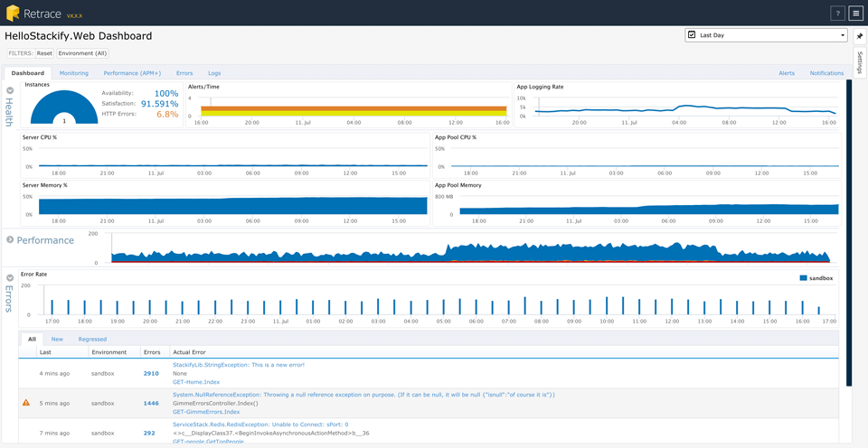Image resolution: width=868 pixels, height=448 pixels.
Task: Click the App Logging Rate line chart
Action: (685, 109)
